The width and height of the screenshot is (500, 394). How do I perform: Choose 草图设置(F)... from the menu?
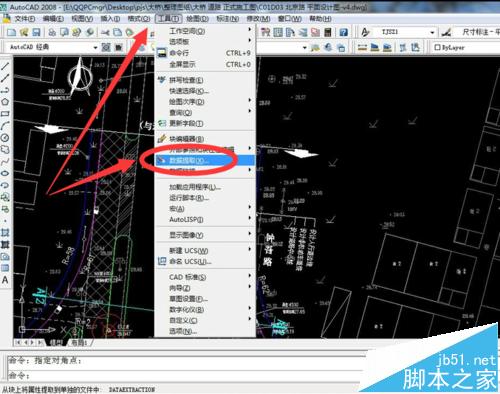tap(205, 299)
